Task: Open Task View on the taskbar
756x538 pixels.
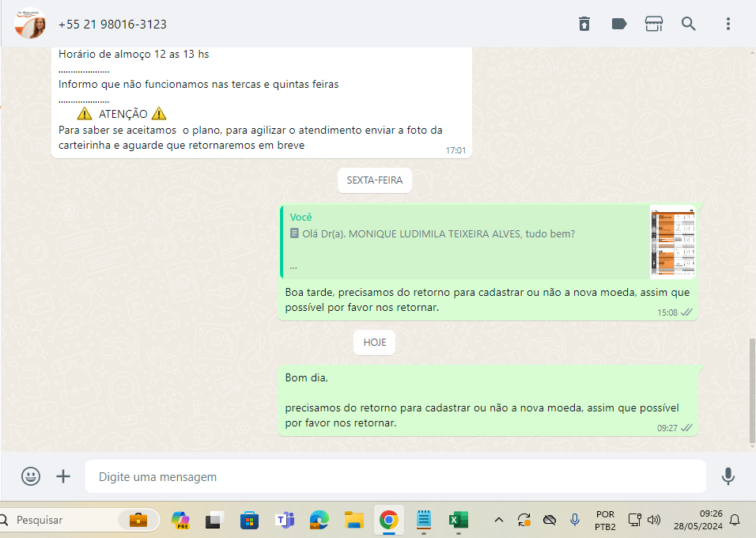Action: pos(215,520)
